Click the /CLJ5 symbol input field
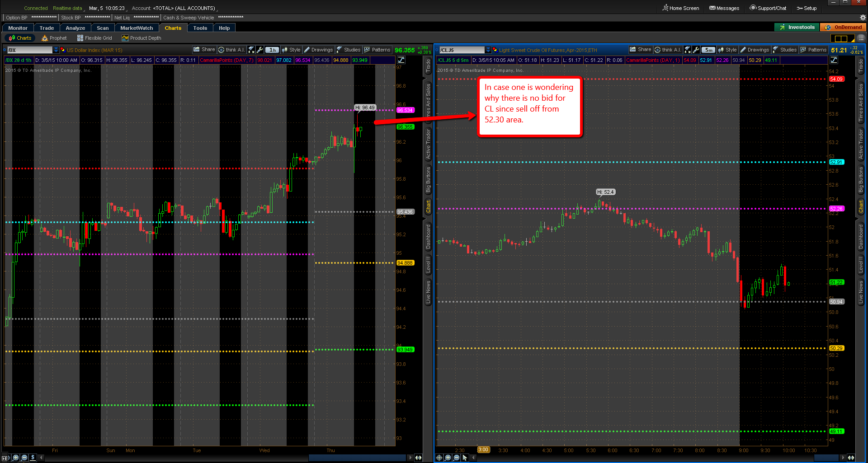868x463 pixels. pyautogui.click(x=462, y=50)
